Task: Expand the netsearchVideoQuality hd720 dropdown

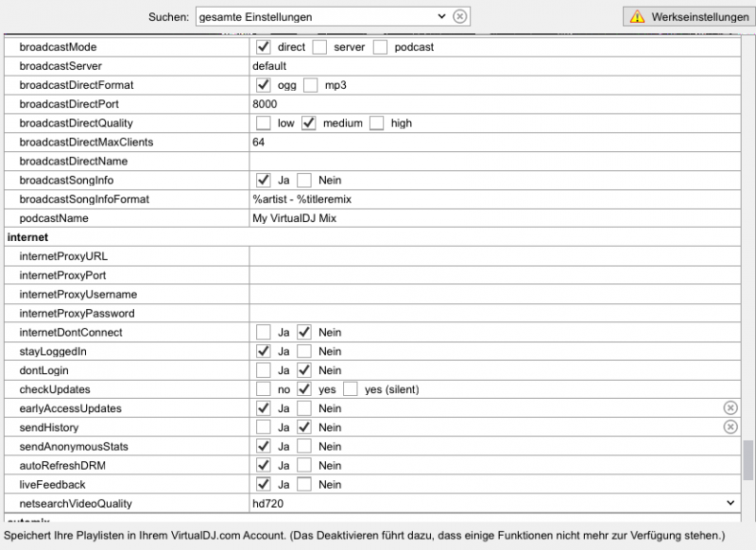Action: (730, 503)
